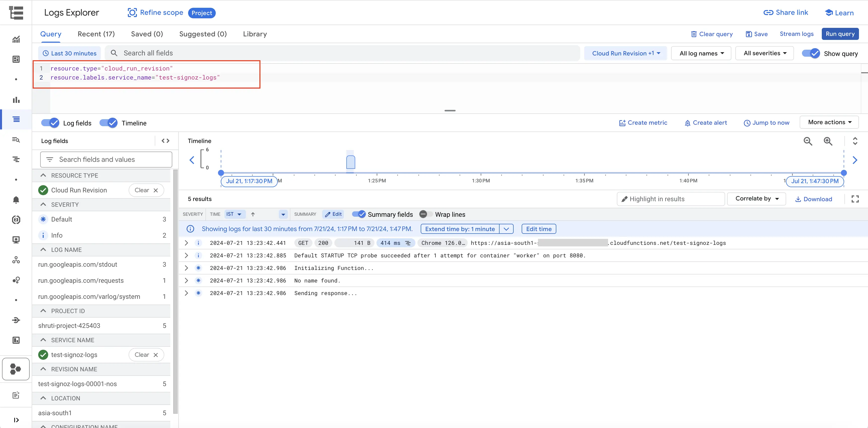
Task: Open the All severities dropdown
Action: click(764, 53)
